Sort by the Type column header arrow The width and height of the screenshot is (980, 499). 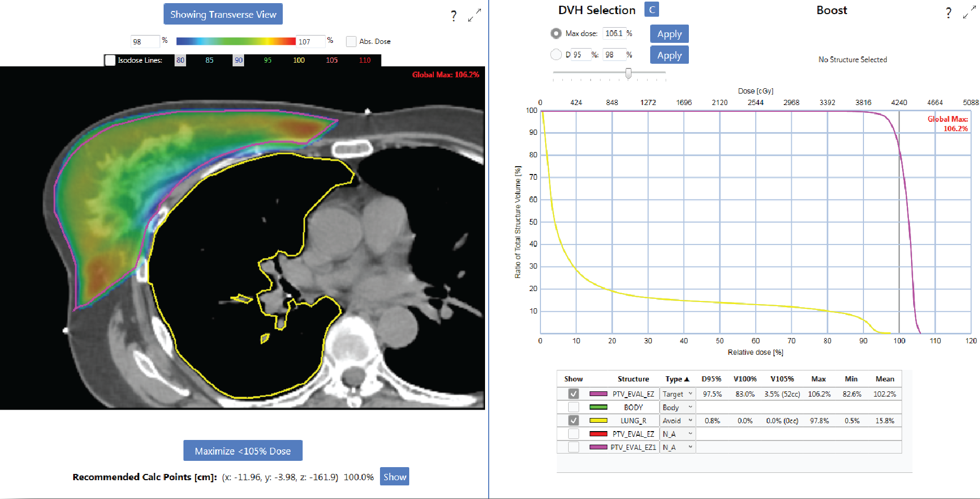coord(687,379)
